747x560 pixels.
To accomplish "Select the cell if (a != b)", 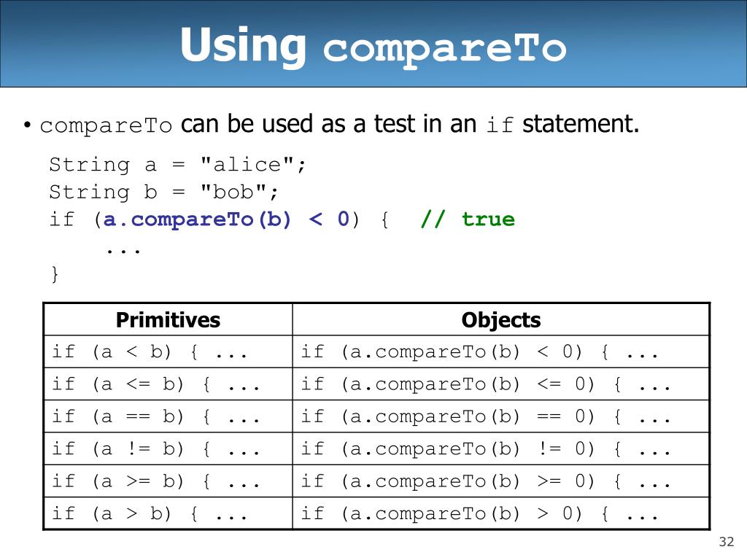I will coord(169,449).
